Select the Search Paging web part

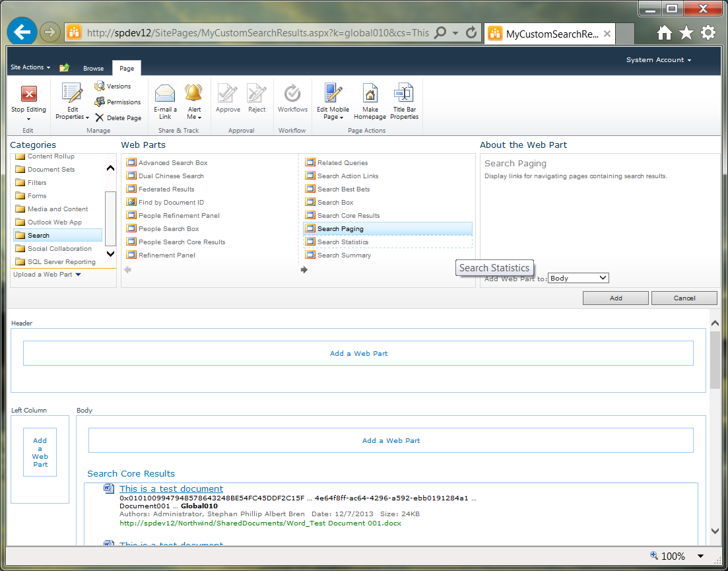click(x=387, y=228)
